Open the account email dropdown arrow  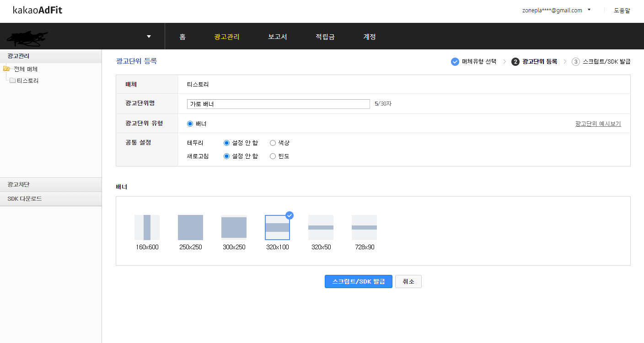click(589, 10)
